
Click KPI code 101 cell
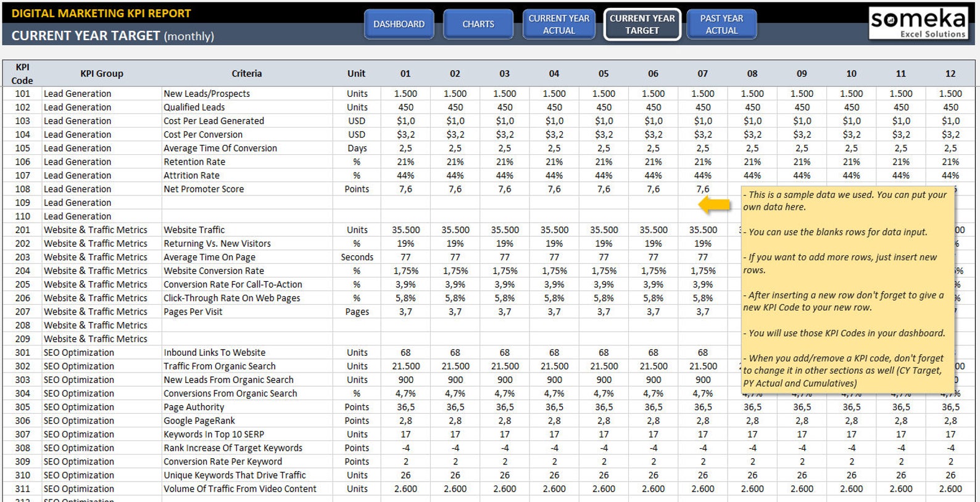(22, 94)
